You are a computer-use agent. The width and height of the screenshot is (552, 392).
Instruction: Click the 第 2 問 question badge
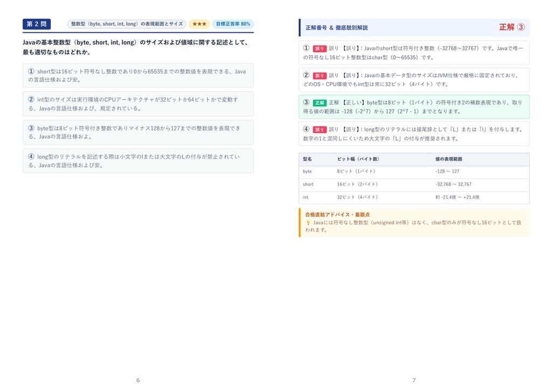coord(37,24)
